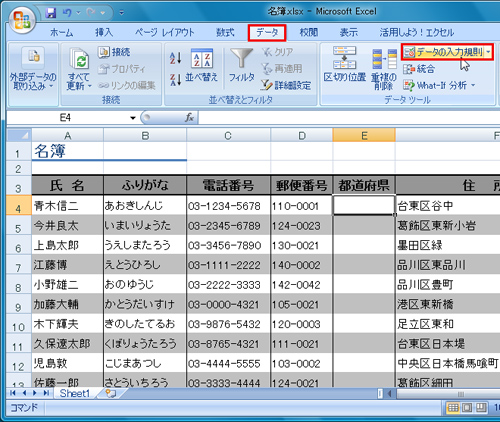Open the Name Box dropdown arrow

(x=133, y=118)
